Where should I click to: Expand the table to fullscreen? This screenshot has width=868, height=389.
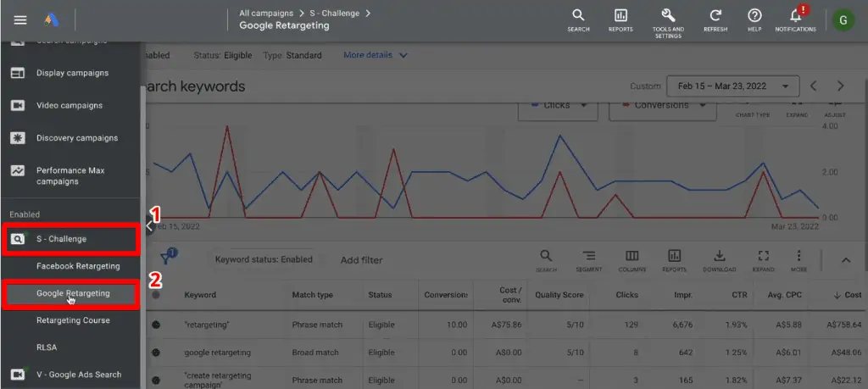coord(764,260)
